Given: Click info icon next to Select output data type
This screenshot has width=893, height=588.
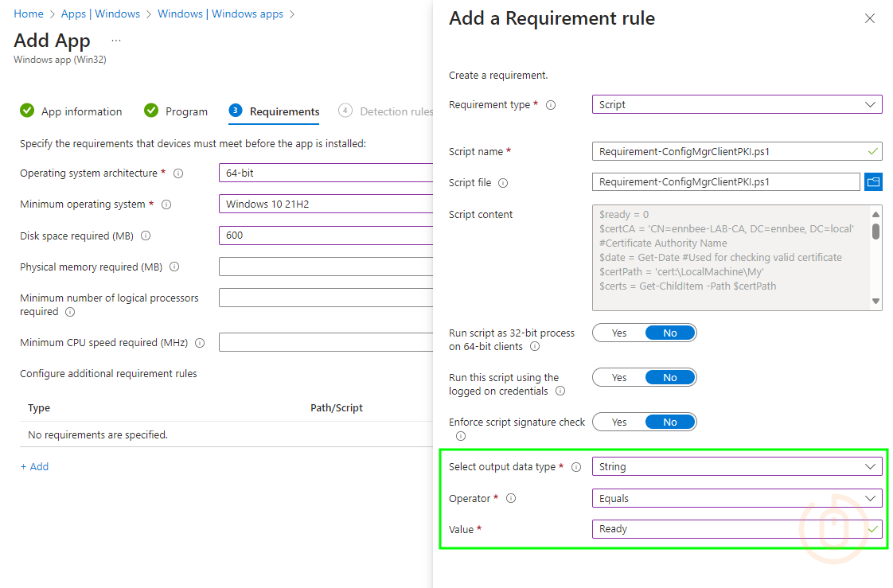Looking at the screenshot, I should [x=576, y=467].
